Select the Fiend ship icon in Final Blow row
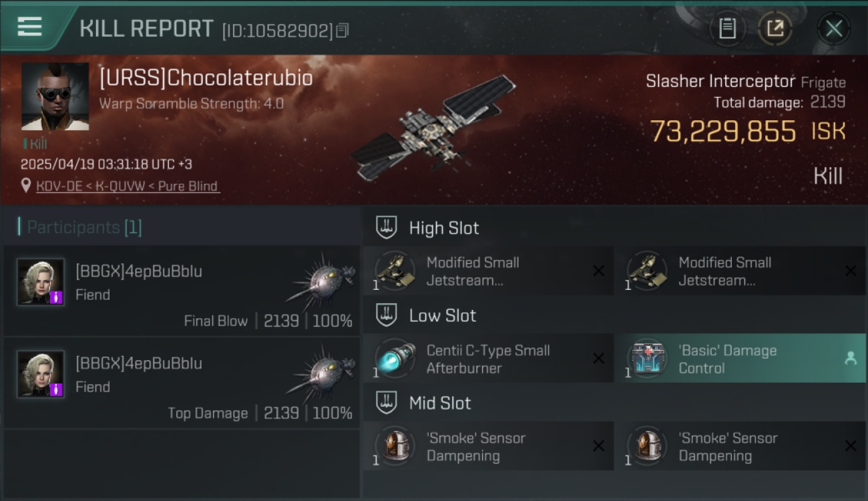868x501 pixels. tap(321, 278)
